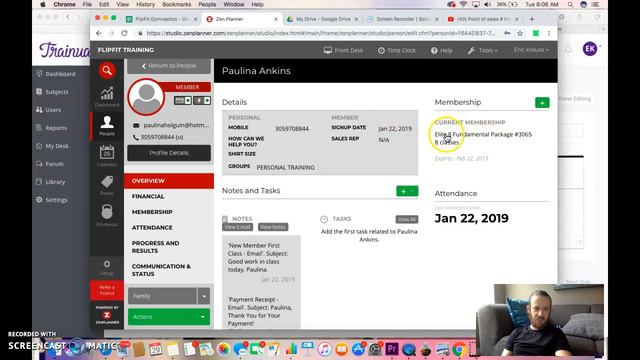This screenshot has width=640, height=360.
Task: Expand the Tools dropdown menu
Action: [x=483, y=50]
